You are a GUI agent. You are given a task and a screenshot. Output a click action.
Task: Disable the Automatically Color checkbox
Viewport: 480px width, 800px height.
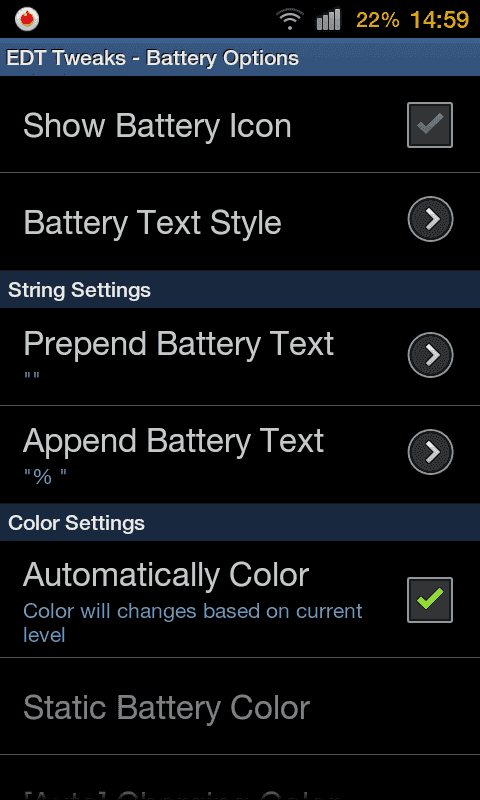tap(430, 600)
